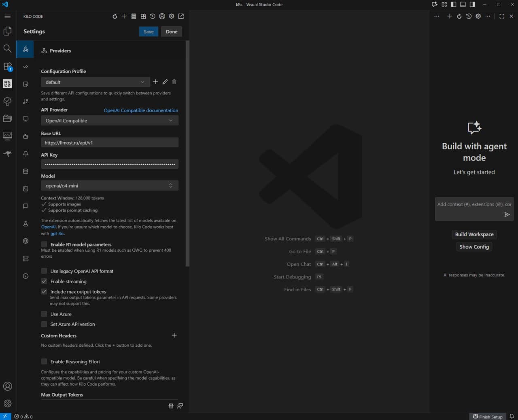The width and height of the screenshot is (518, 420).
Task: Switch to the Auto-approve settings tab
Action: (25, 67)
